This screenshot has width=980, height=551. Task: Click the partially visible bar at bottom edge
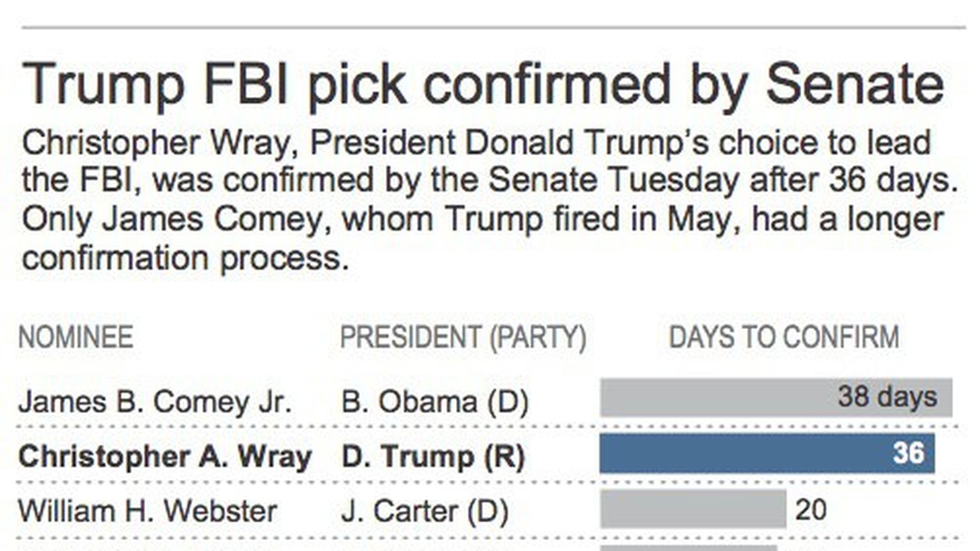689,548
